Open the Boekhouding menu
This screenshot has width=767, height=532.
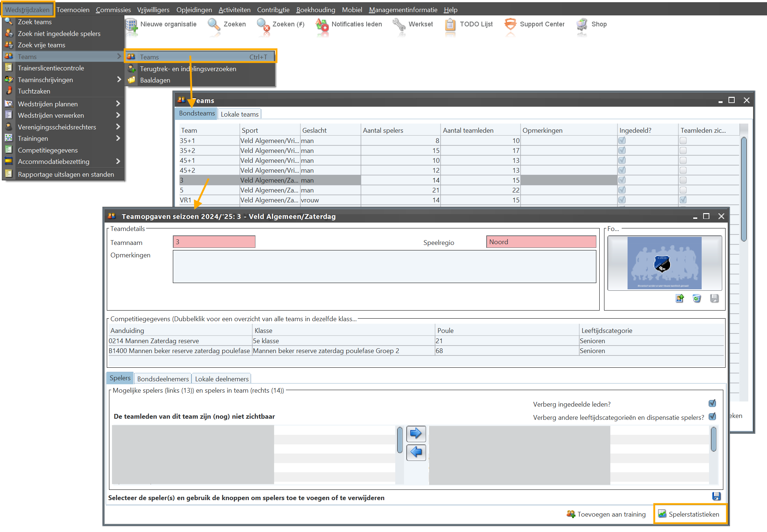tap(316, 10)
